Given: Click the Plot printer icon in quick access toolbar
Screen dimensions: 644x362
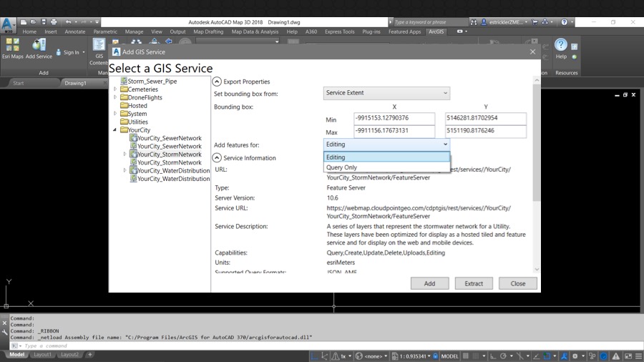Looking at the screenshot, I should [54, 22].
